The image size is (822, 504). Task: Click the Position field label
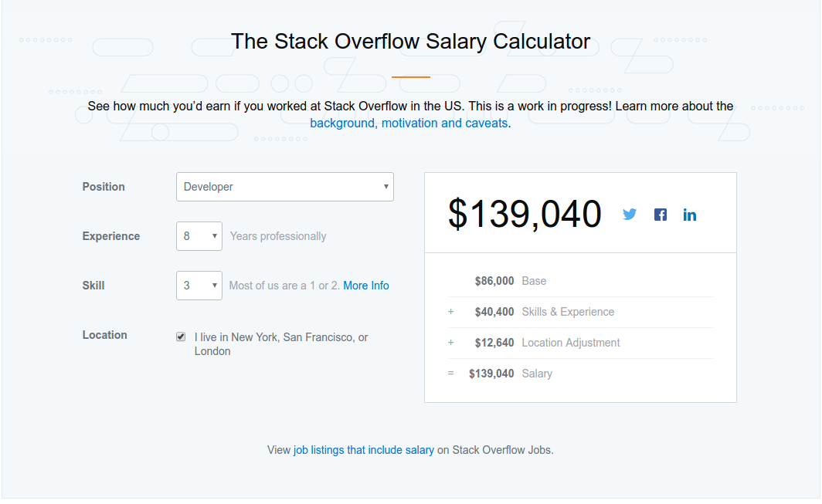pos(104,187)
